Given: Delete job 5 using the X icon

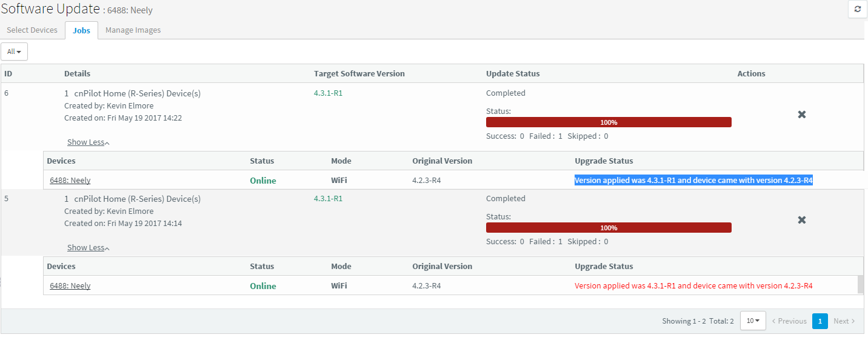Looking at the screenshot, I should point(801,220).
